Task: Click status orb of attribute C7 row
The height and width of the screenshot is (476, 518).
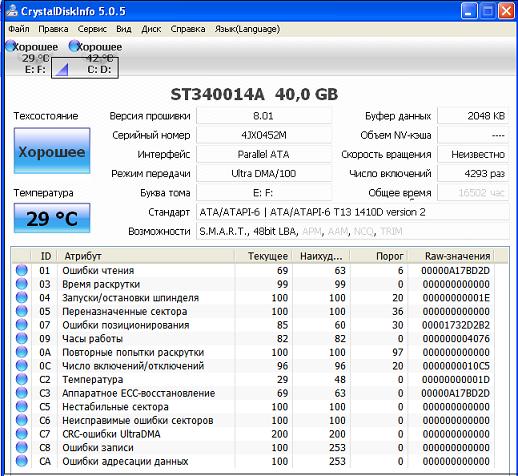Action: [22, 434]
